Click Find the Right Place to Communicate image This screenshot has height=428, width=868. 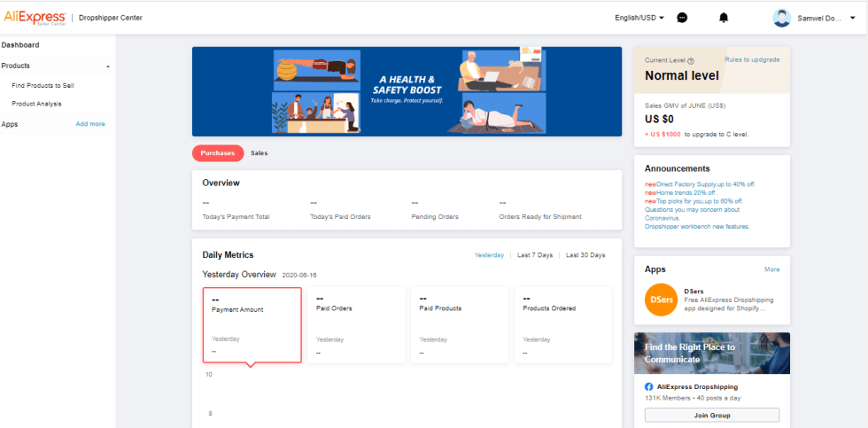tap(712, 354)
